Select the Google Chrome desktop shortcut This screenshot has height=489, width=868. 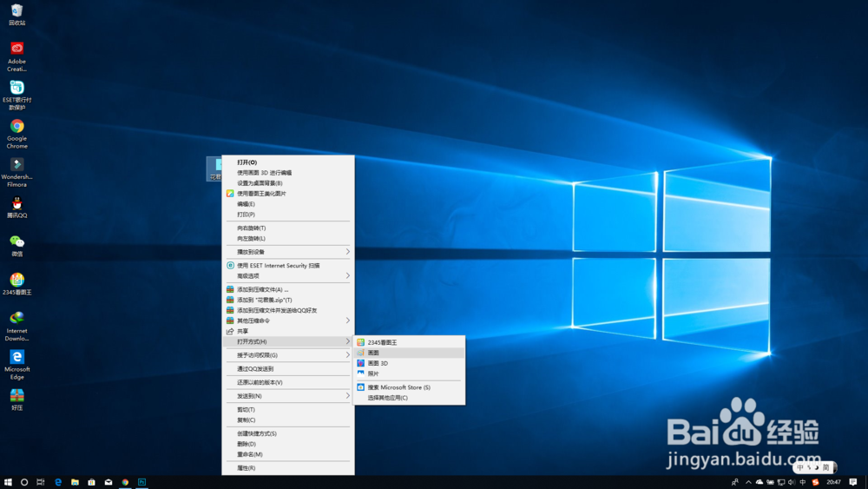coord(16,134)
